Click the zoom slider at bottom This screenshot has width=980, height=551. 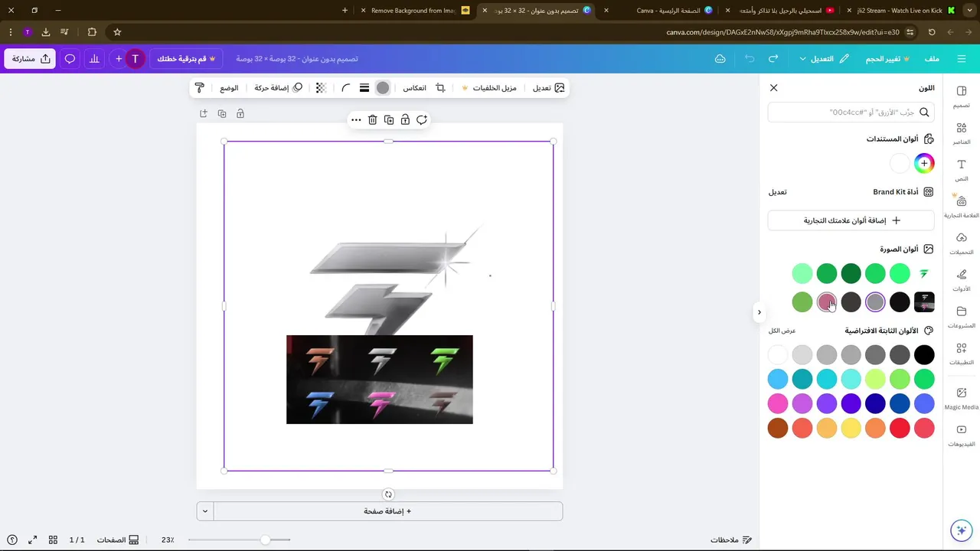tap(240, 540)
